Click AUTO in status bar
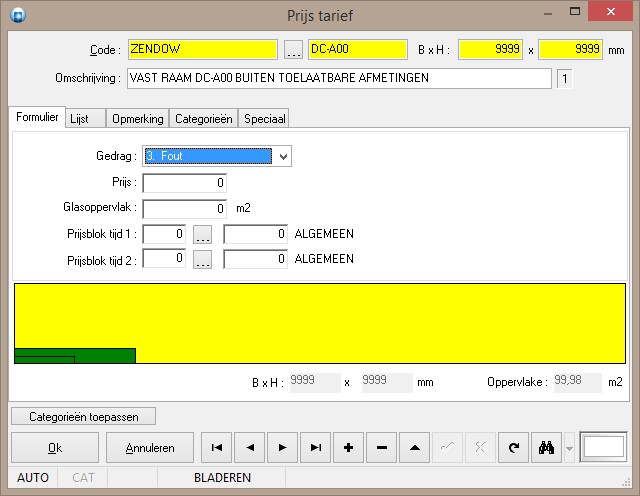640x496 pixels. (x=33, y=478)
